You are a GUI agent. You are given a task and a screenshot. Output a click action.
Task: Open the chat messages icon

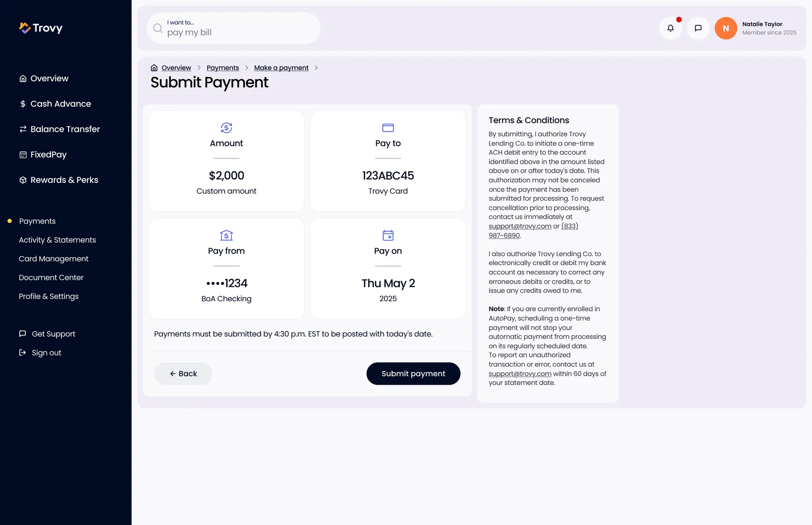pos(698,28)
